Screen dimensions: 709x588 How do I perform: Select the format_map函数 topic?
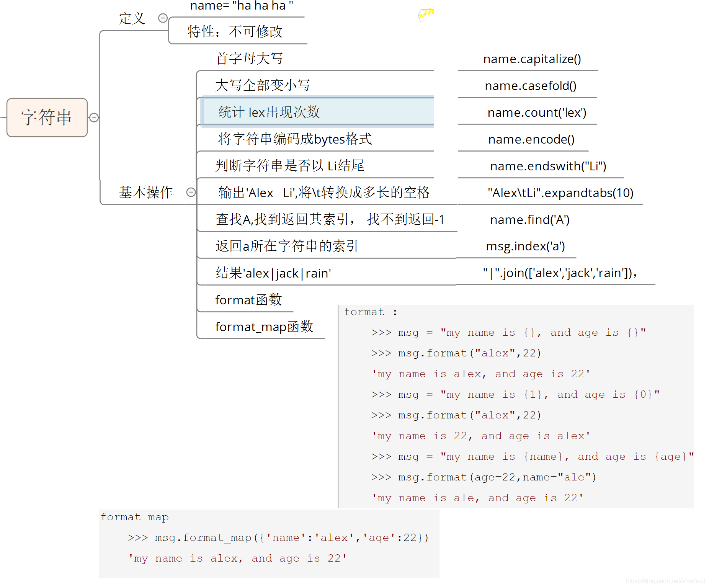coord(264,327)
